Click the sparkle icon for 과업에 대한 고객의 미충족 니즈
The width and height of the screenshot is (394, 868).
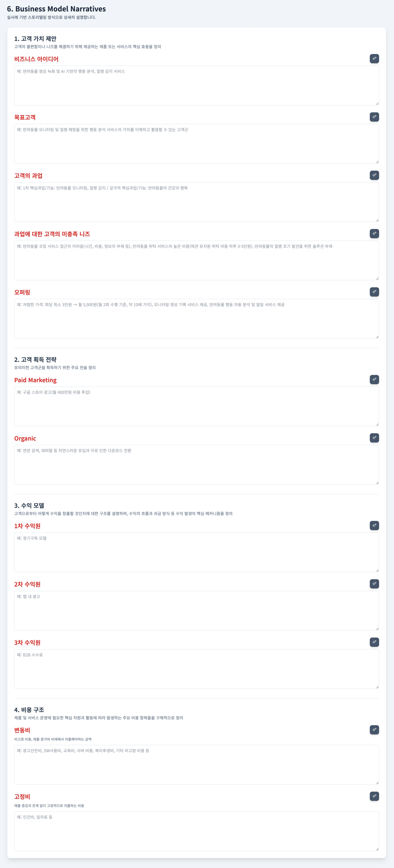374,233
